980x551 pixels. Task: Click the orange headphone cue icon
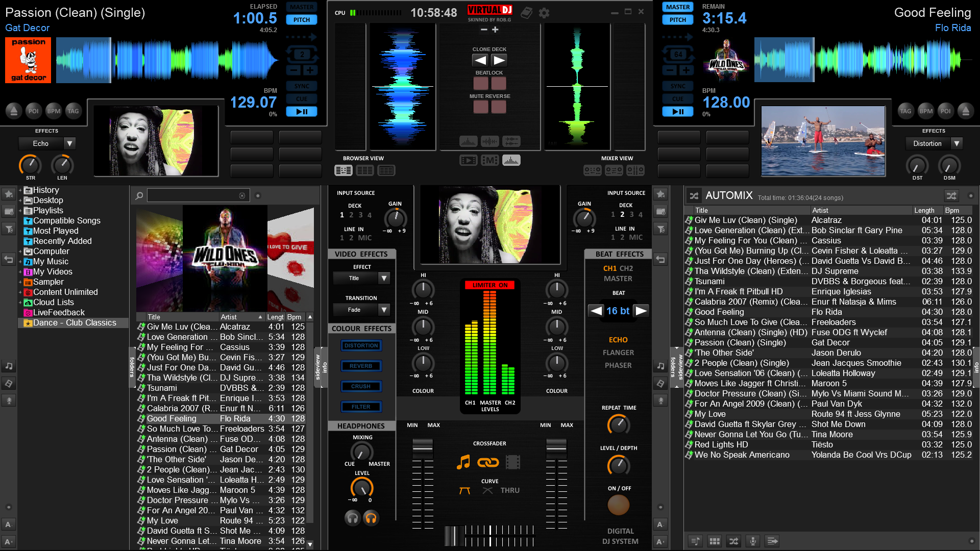pos(371,518)
